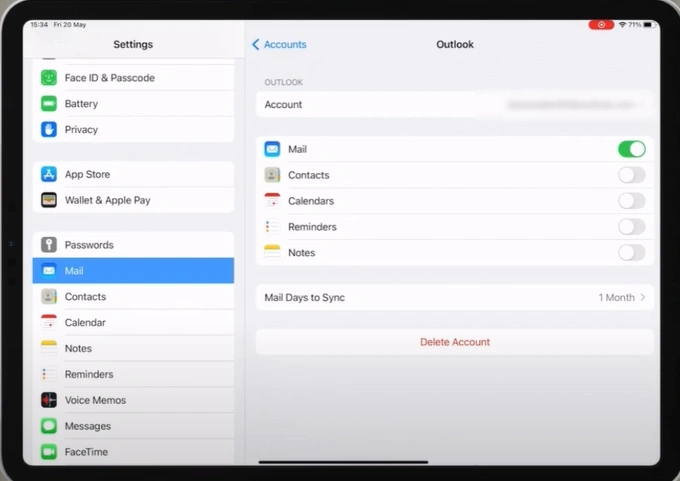The height and width of the screenshot is (481, 680).
Task: Turn on the Reminders sync toggle
Action: (x=632, y=226)
